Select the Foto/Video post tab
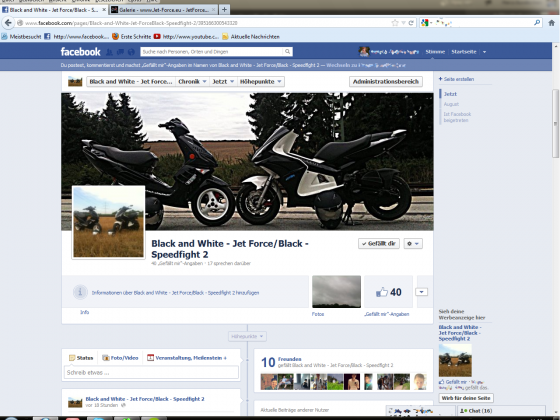This screenshot has height=420, width=560. coord(120,358)
